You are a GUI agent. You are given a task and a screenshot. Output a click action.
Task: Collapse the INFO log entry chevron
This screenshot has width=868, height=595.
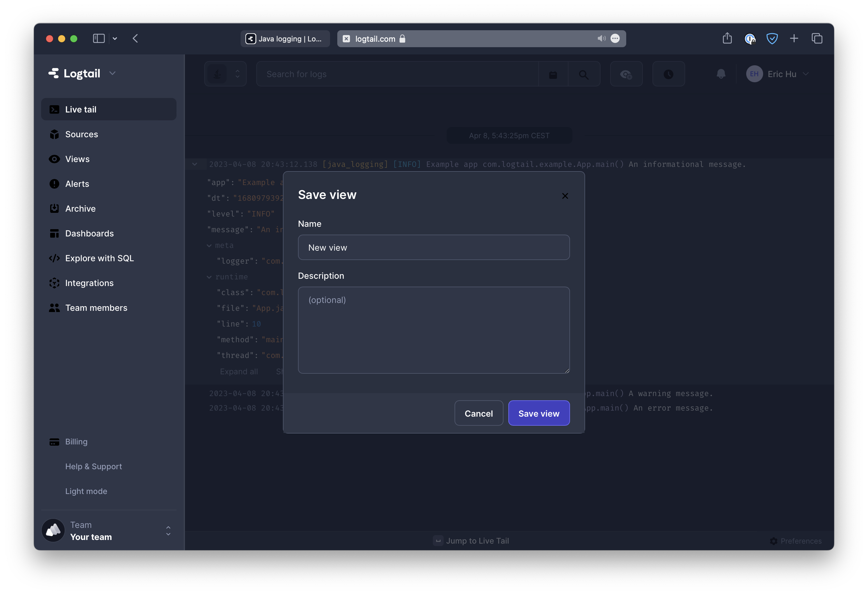coord(195,164)
